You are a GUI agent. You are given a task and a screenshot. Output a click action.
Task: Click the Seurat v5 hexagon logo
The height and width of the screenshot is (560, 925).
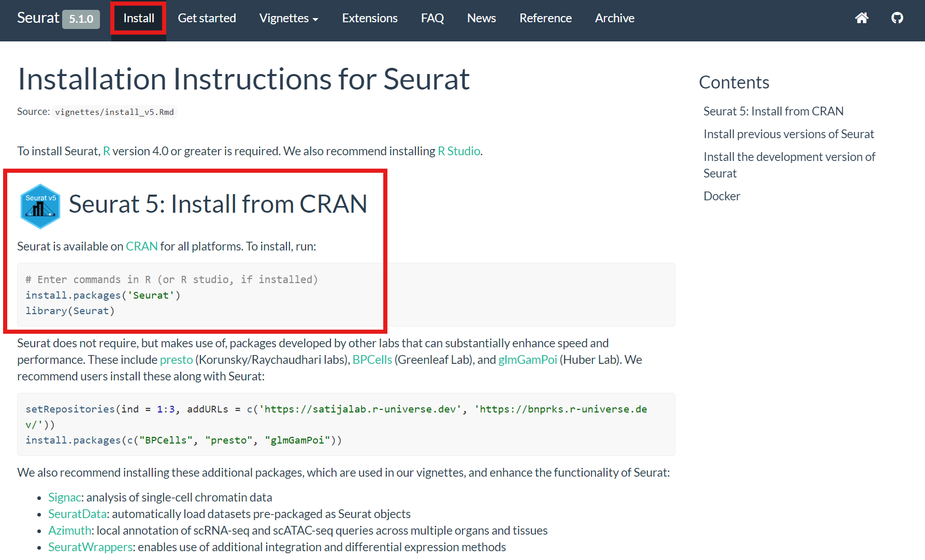[40, 206]
